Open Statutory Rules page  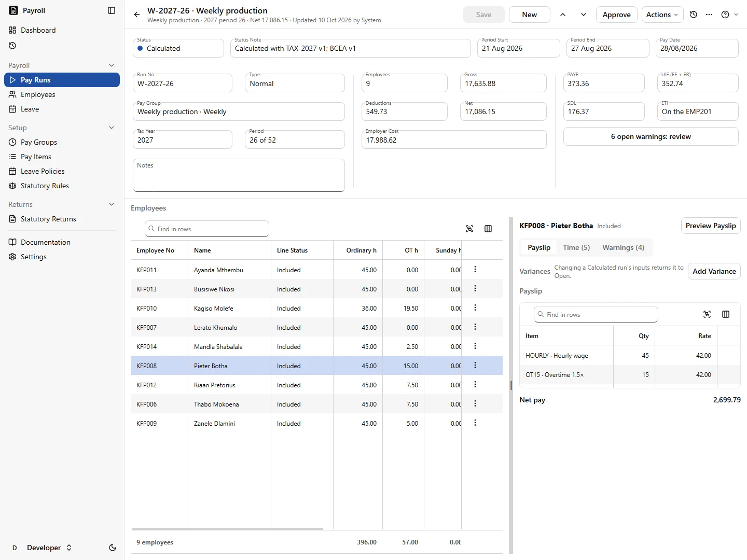point(62,186)
